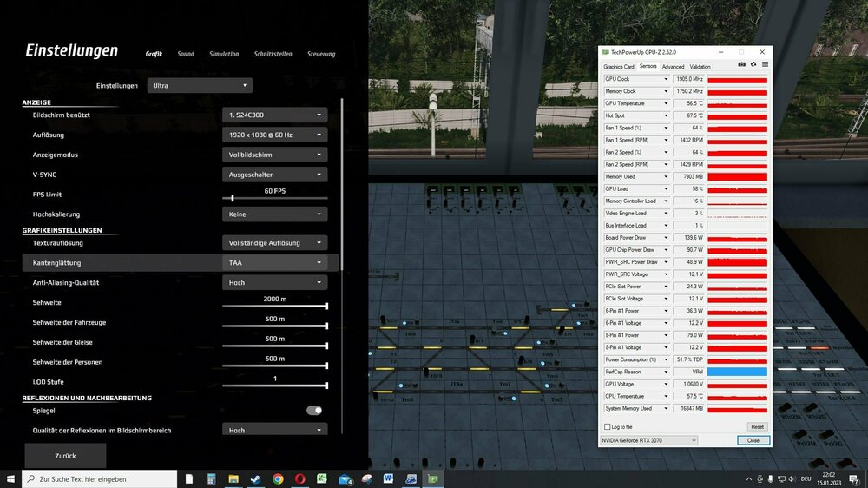Switch to the Sound settings tab
868x488 pixels.
tap(186, 54)
